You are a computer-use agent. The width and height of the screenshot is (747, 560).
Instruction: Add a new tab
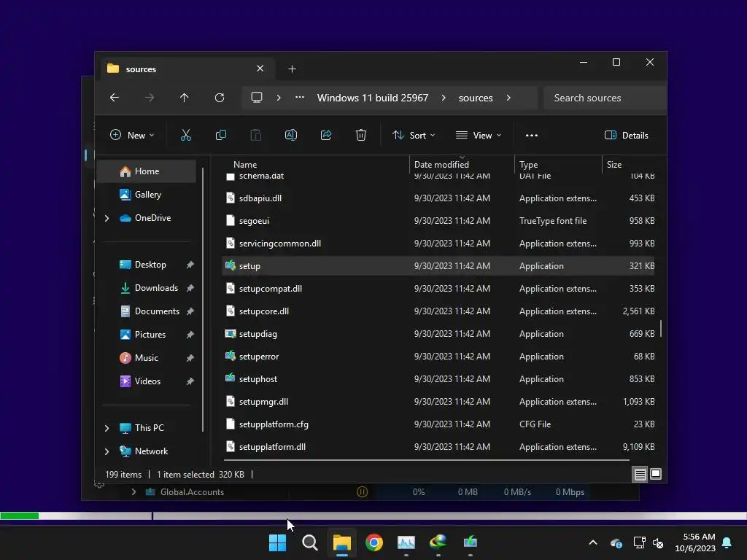[292, 69]
